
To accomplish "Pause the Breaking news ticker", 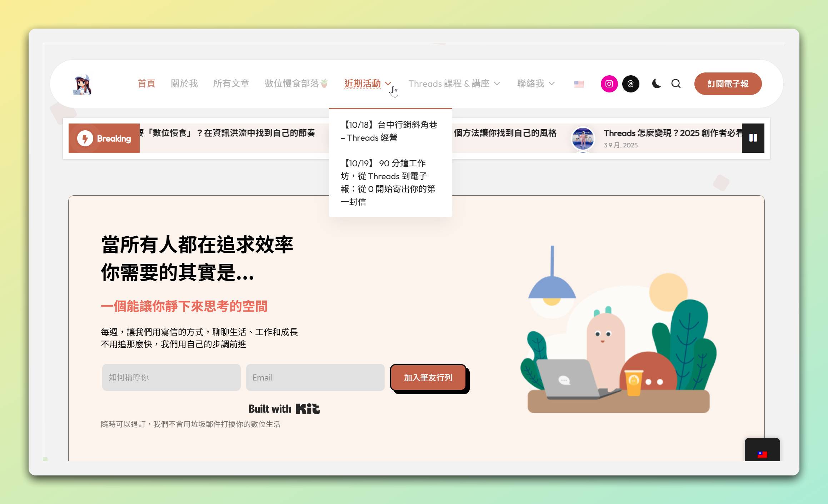I will point(753,138).
